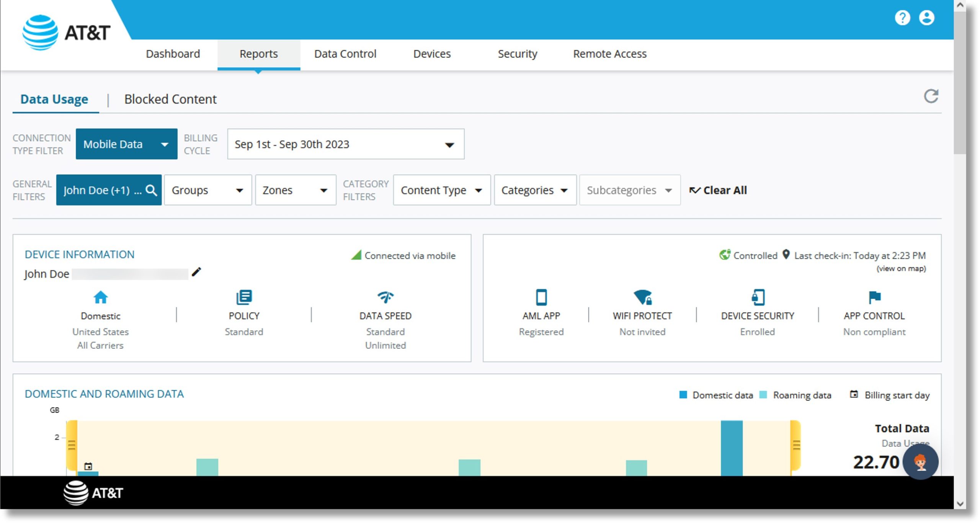Click the AT&T footer logo
This screenshot has width=980, height=523.
(93, 493)
